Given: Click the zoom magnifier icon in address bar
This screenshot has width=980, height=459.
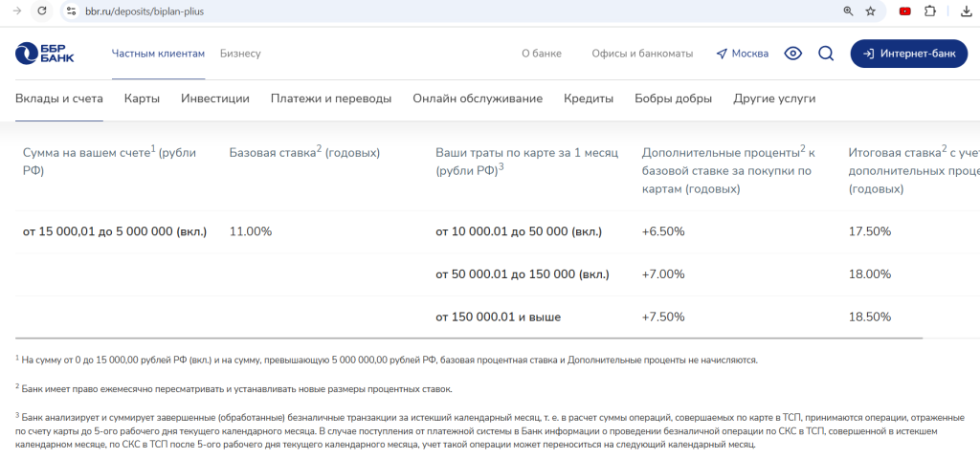Looking at the screenshot, I should [x=848, y=11].
